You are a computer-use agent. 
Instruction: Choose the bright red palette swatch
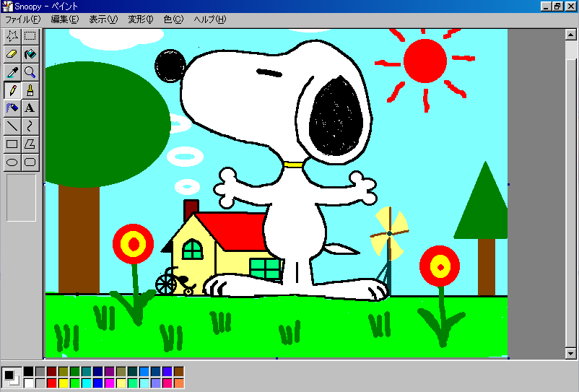(52, 383)
